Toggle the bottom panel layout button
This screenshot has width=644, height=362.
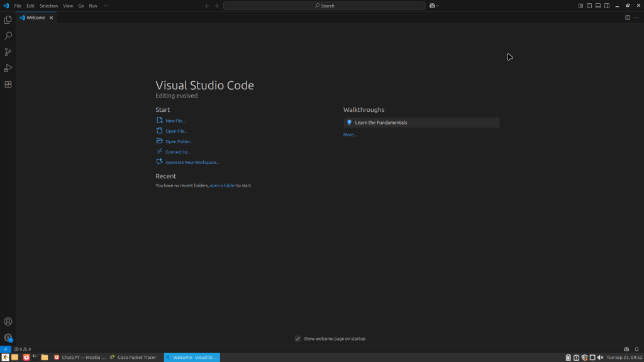click(598, 6)
